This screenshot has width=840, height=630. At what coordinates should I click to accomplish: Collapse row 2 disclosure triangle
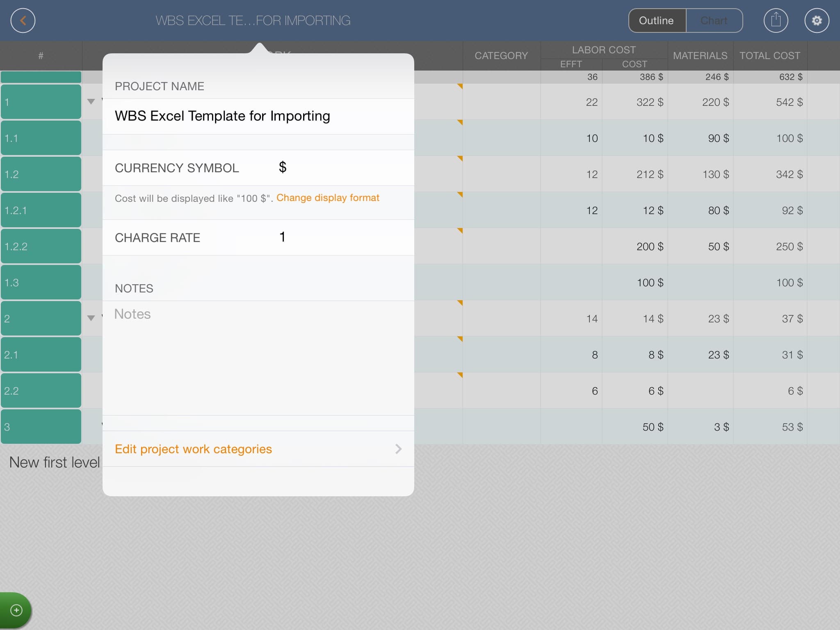(x=91, y=318)
